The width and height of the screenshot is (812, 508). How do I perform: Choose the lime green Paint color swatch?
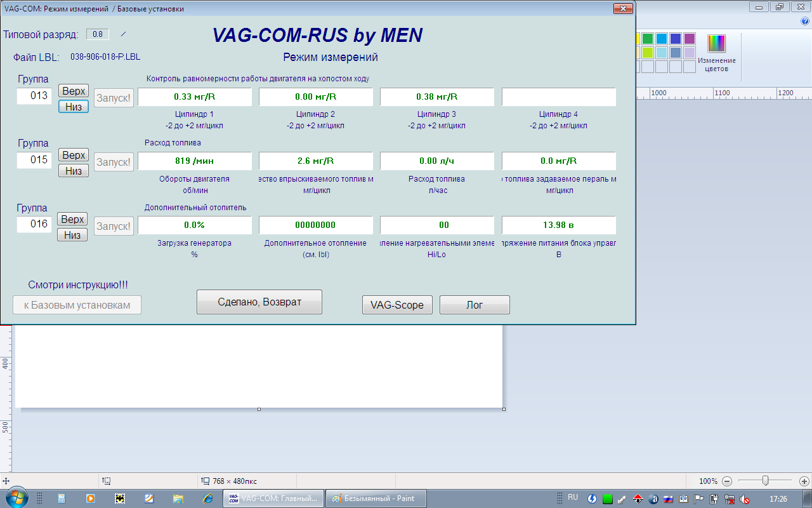pos(648,53)
